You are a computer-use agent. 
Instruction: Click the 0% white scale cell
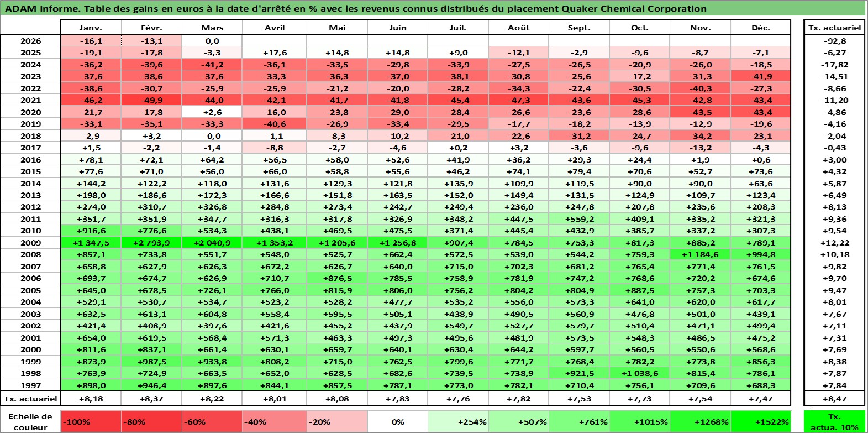[397, 421]
